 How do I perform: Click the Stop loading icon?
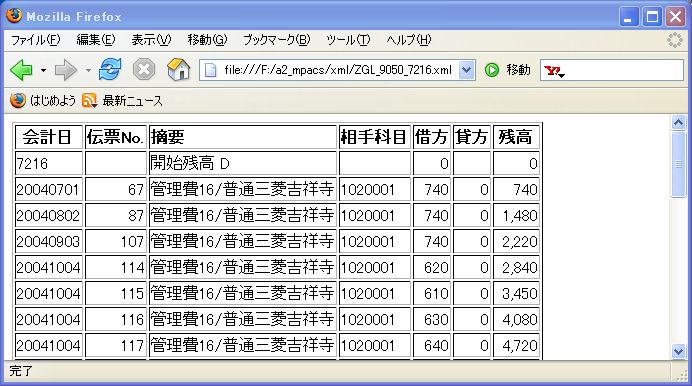[144, 70]
